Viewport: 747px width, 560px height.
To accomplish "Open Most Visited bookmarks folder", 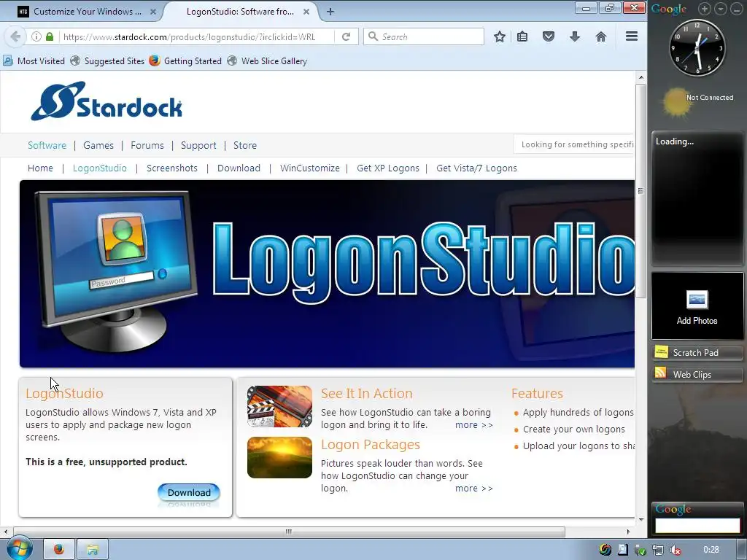I will coord(34,61).
